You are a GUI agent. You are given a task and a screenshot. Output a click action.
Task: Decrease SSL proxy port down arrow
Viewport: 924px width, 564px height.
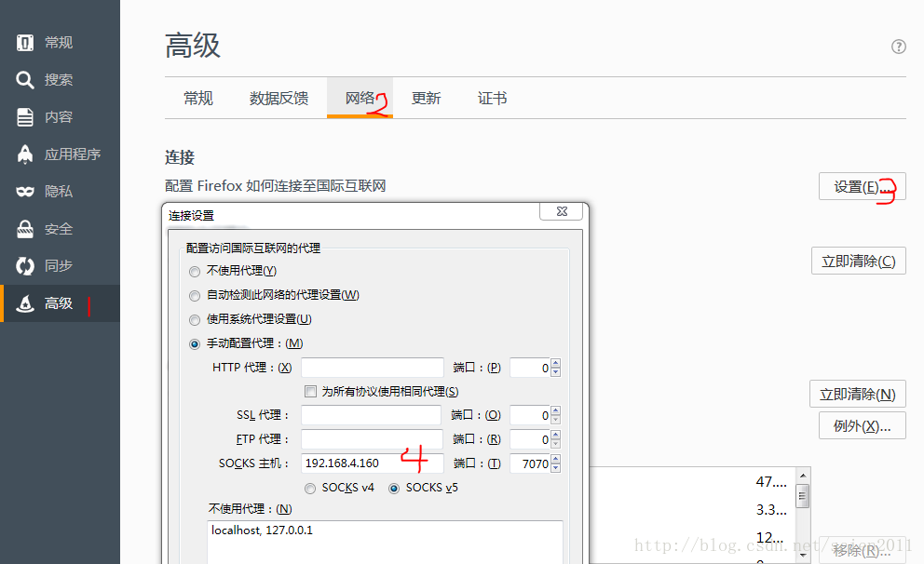pos(555,420)
